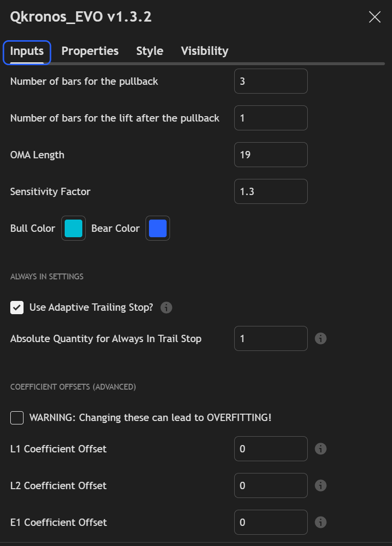Select the Inputs tab
This screenshot has height=546, width=392.
(27, 51)
